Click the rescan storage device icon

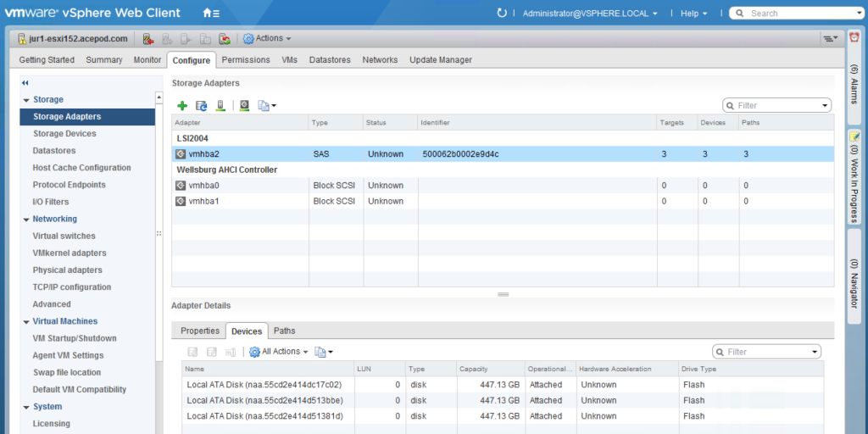(x=220, y=105)
